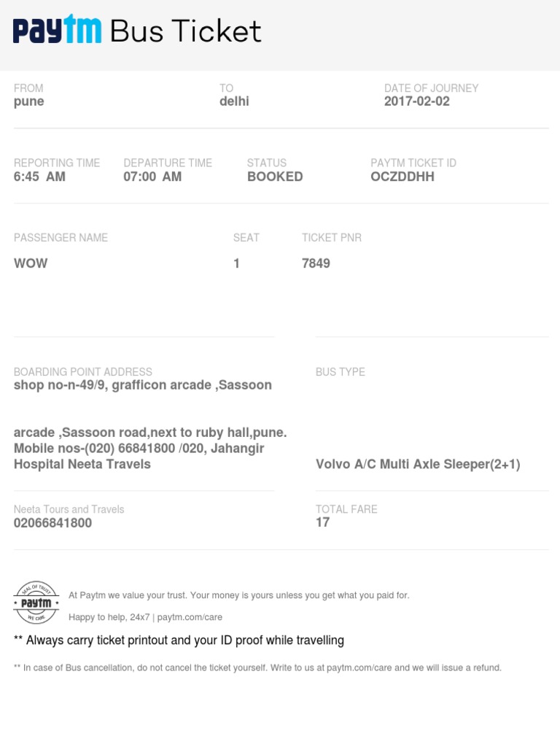Screen dimensions: 560x747
Task: Click the phone number 02066841800
Action: pos(52,523)
